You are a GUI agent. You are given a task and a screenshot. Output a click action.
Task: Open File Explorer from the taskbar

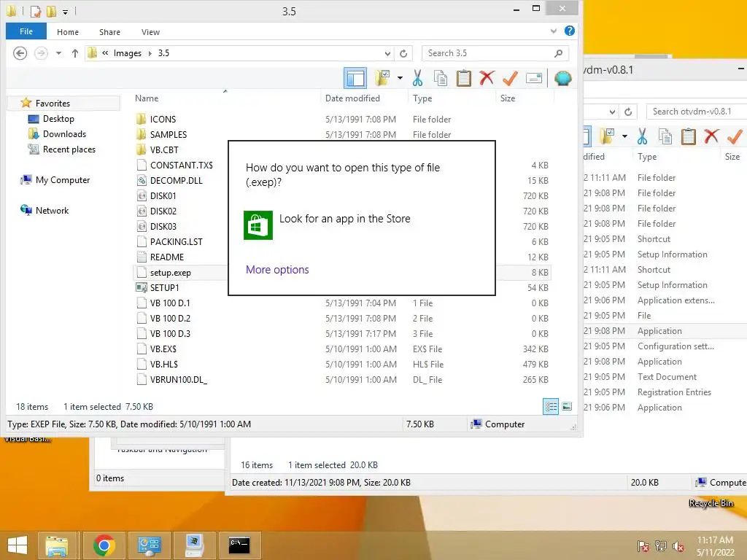(x=57, y=545)
